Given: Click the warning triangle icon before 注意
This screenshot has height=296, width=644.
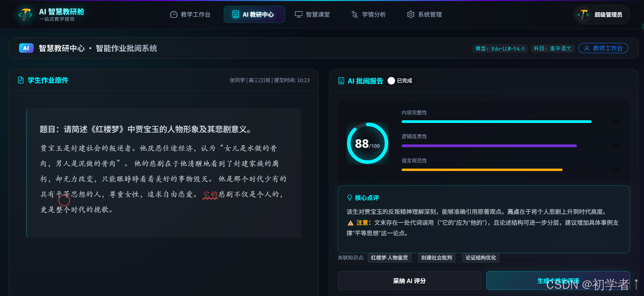Looking at the screenshot, I should (350, 223).
